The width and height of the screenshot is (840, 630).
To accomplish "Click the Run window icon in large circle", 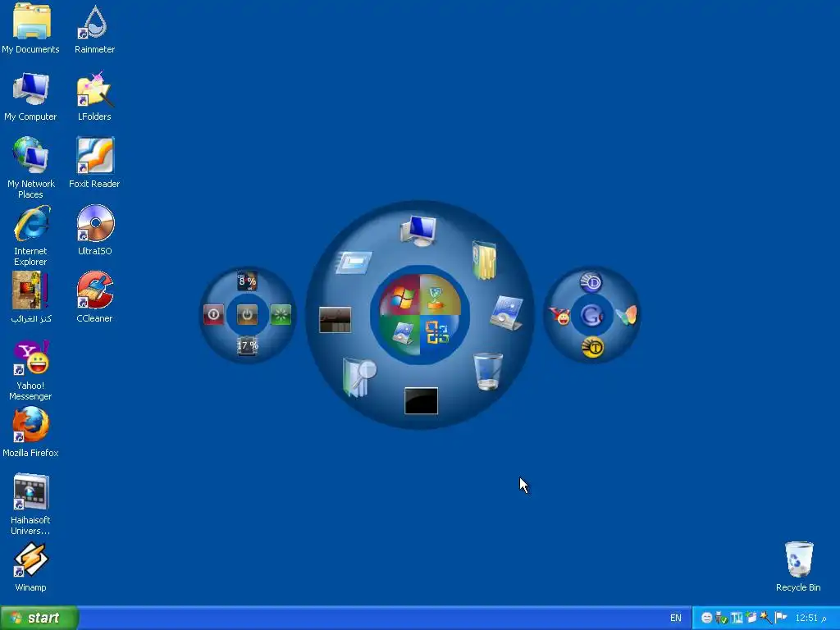I will 354,262.
